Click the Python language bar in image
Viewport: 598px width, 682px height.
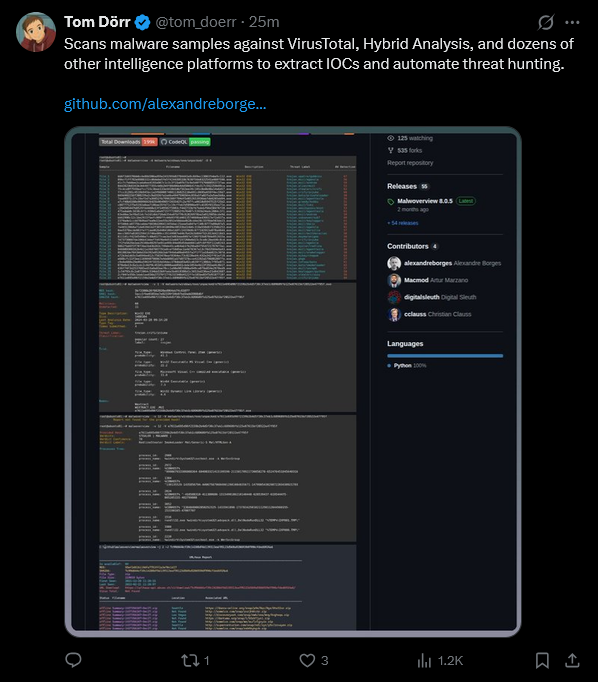(x=444, y=356)
